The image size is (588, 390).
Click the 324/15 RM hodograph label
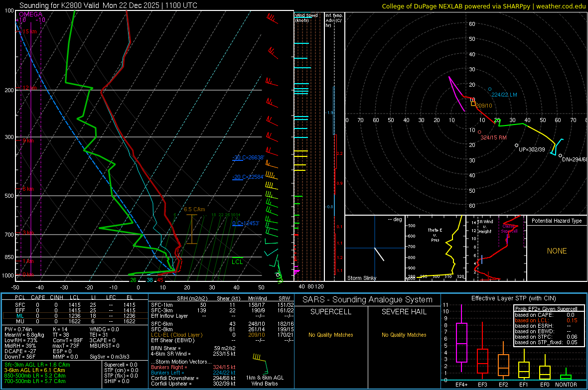click(x=493, y=137)
